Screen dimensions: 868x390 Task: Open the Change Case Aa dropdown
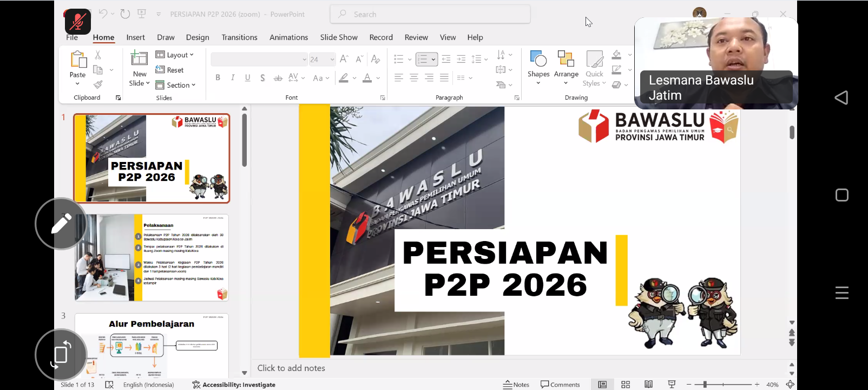[320, 78]
